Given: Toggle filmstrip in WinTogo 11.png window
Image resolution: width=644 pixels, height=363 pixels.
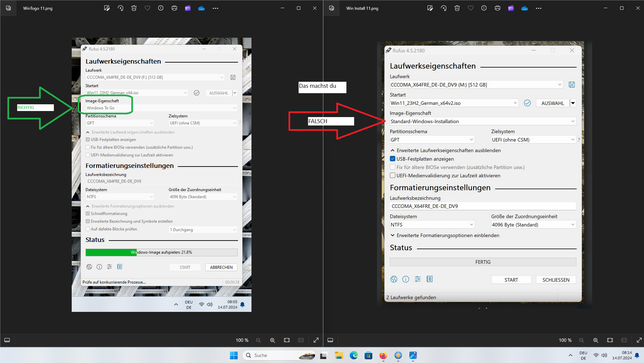Looking at the screenshot, I should (x=7, y=340).
